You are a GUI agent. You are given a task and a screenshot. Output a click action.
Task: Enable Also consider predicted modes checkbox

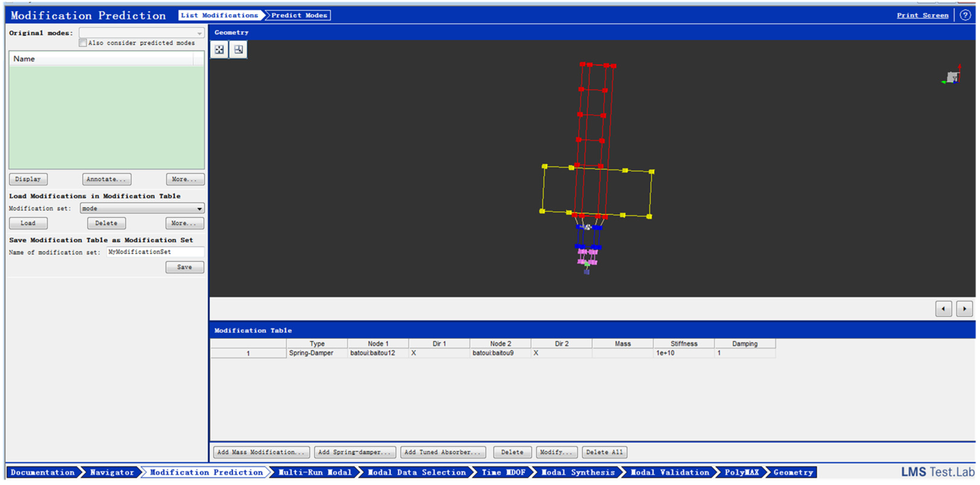(83, 43)
